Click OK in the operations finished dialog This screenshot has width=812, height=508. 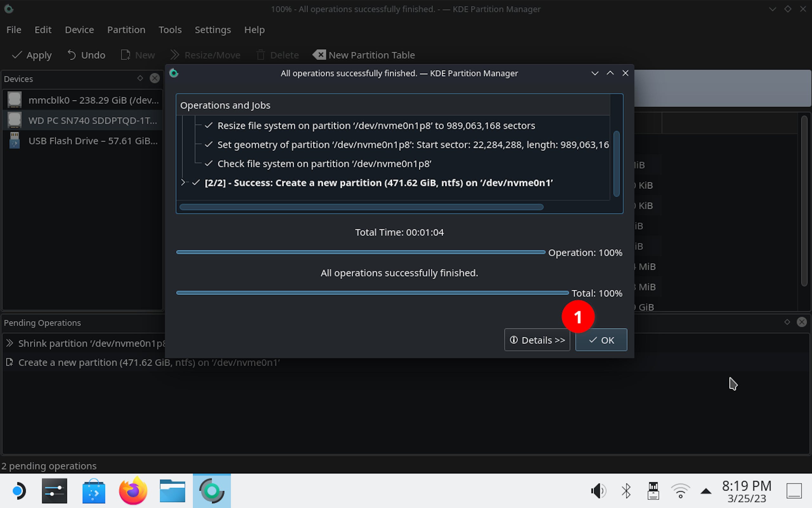point(601,340)
